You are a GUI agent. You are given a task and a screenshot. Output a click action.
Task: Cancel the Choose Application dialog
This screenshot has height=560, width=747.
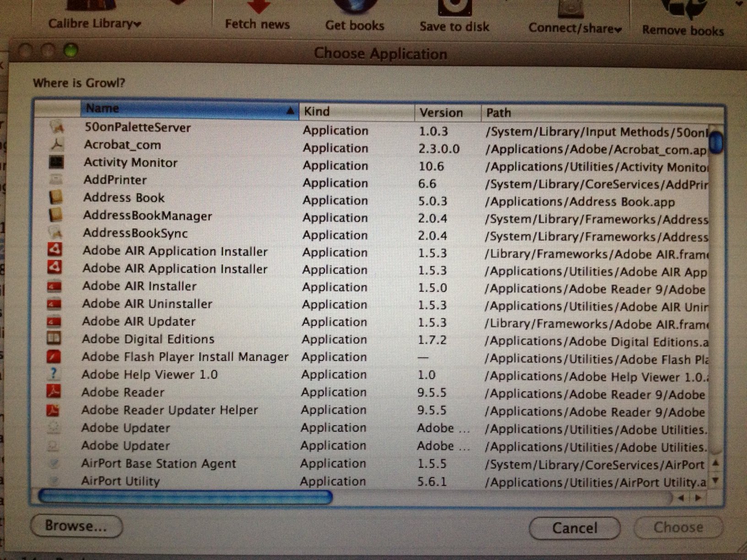point(575,528)
